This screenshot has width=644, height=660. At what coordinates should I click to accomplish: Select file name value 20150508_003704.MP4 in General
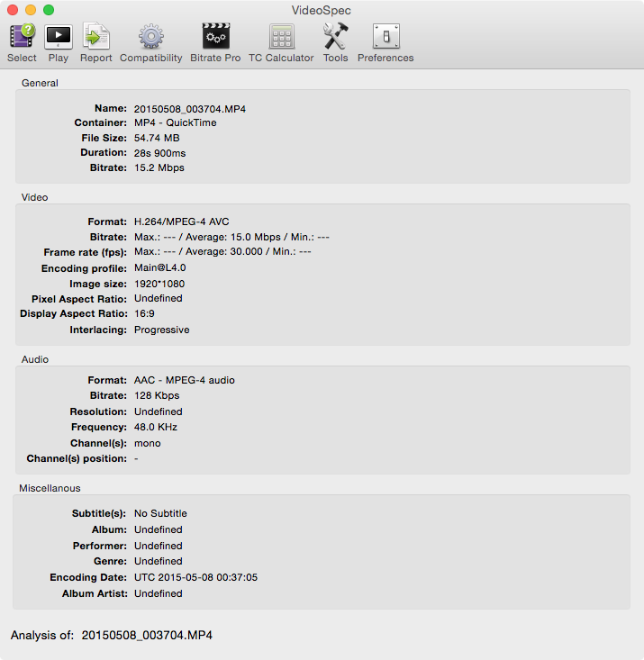point(190,109)
